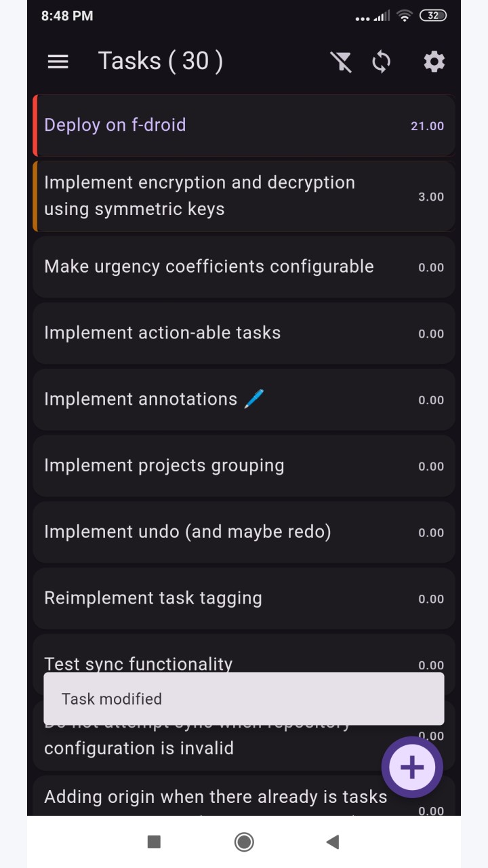Clear task filter with the filter-off icon

coord(341,62)
